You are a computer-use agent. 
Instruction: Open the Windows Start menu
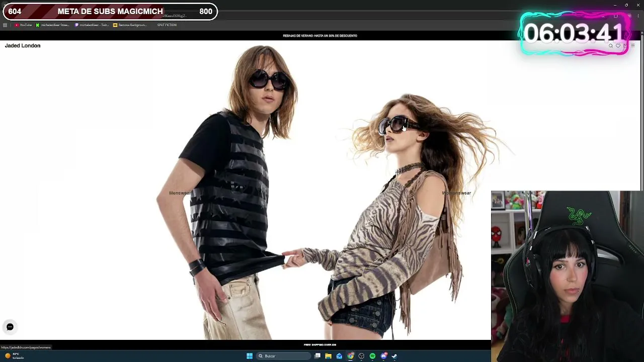click(250, 356)
